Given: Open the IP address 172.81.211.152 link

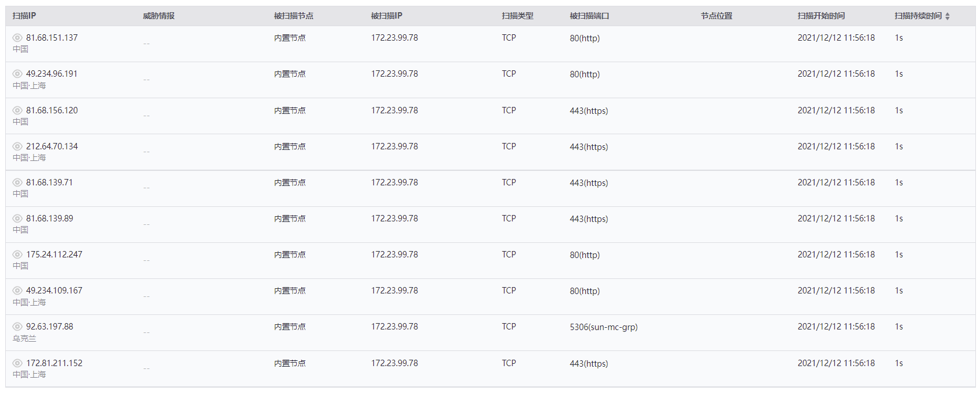Looking at the screenshot, I should (54, 363).
